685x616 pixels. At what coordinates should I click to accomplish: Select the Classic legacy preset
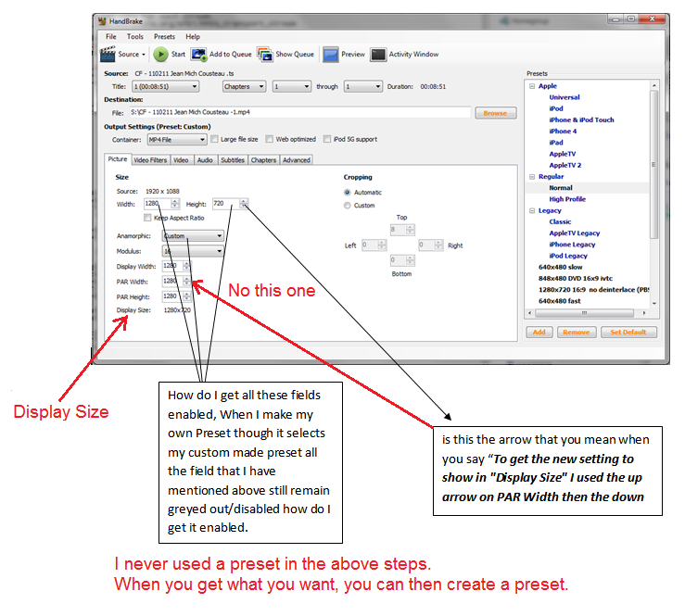560,221
